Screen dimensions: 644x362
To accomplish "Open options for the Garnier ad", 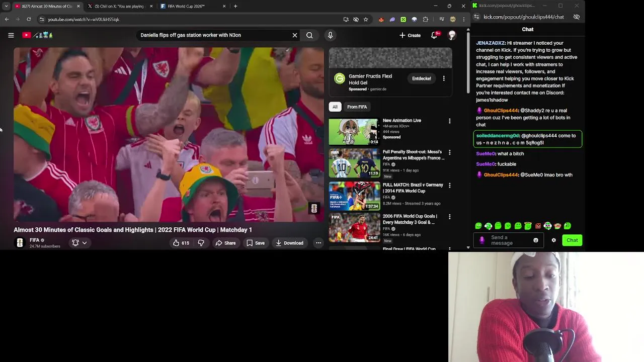I will point(444,78).
